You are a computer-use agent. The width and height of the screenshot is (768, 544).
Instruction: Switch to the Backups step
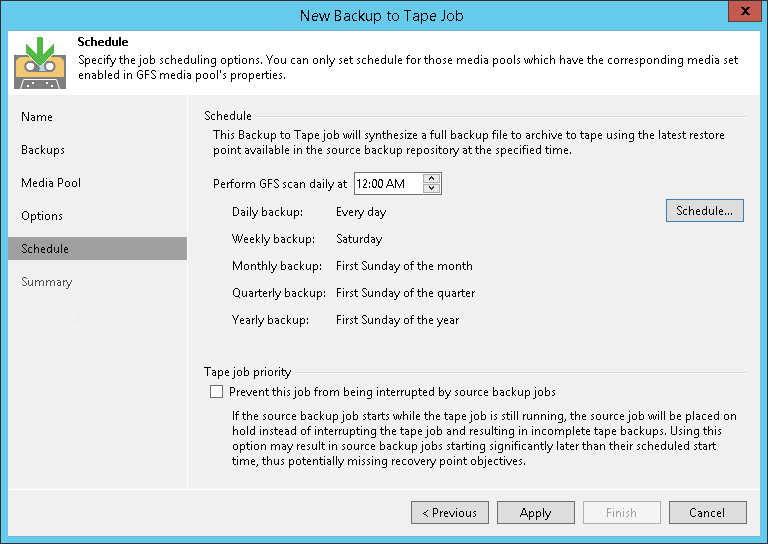coord(43,150)
